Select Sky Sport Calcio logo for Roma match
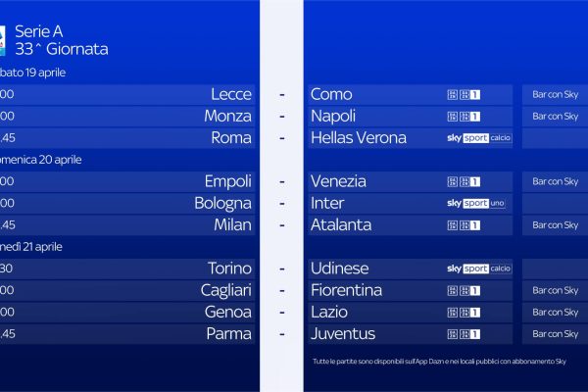This screenshot has width=588, height=392. tap(479, 138)
